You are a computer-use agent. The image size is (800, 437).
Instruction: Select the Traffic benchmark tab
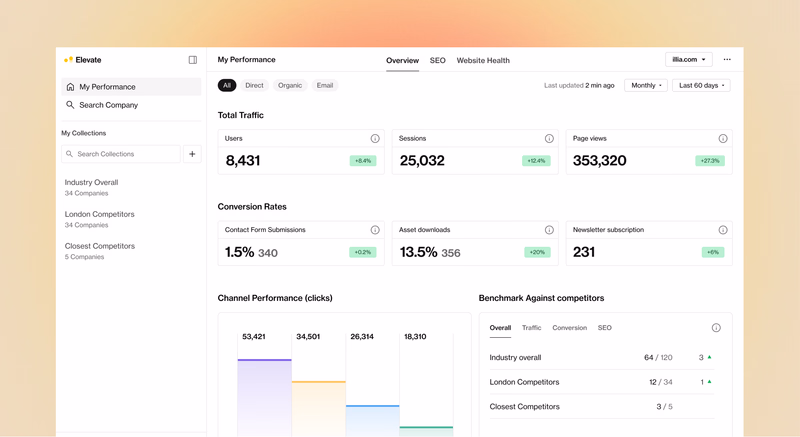(x=531, y=328)
